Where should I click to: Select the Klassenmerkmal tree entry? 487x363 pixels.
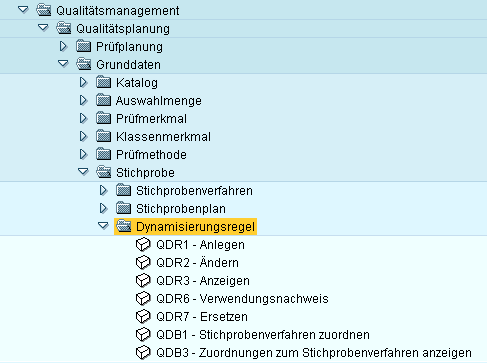[163, 137]
